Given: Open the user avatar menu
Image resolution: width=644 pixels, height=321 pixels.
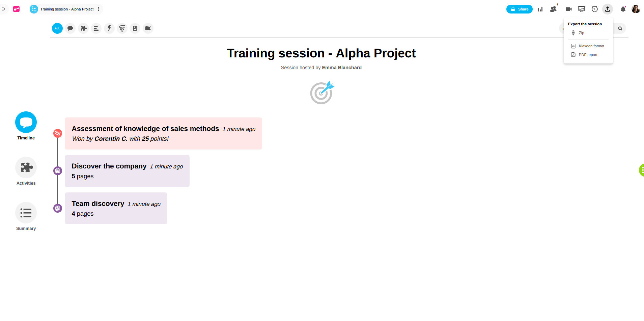Looking at the screenshot, I should (x=636, y=9).
